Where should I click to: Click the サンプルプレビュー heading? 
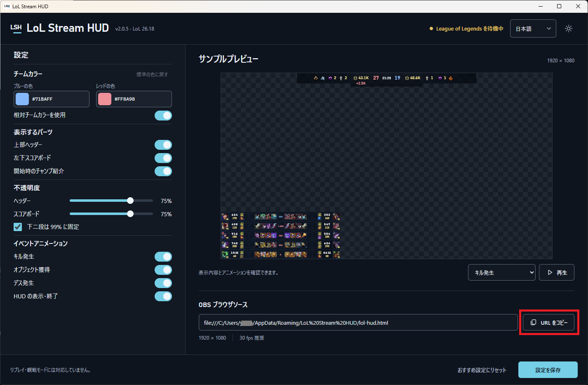pos(228,59)
